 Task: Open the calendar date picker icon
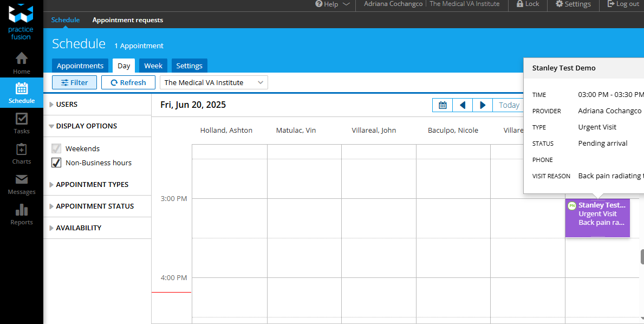click(x=443, y=105)
